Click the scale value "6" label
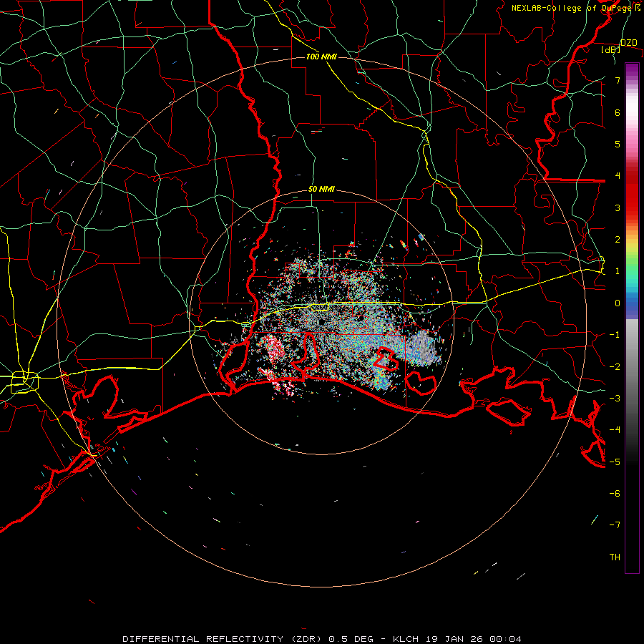 (618, 112)
